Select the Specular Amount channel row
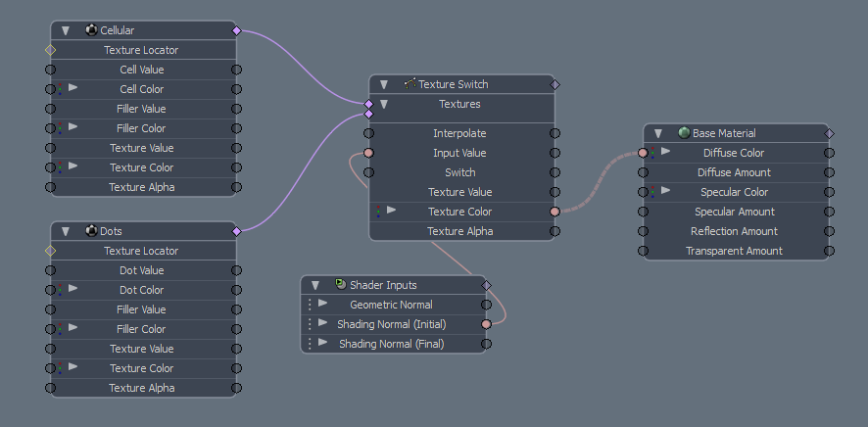Image resolution: width=868 pixels, height=427 pixels. point(734,212)
